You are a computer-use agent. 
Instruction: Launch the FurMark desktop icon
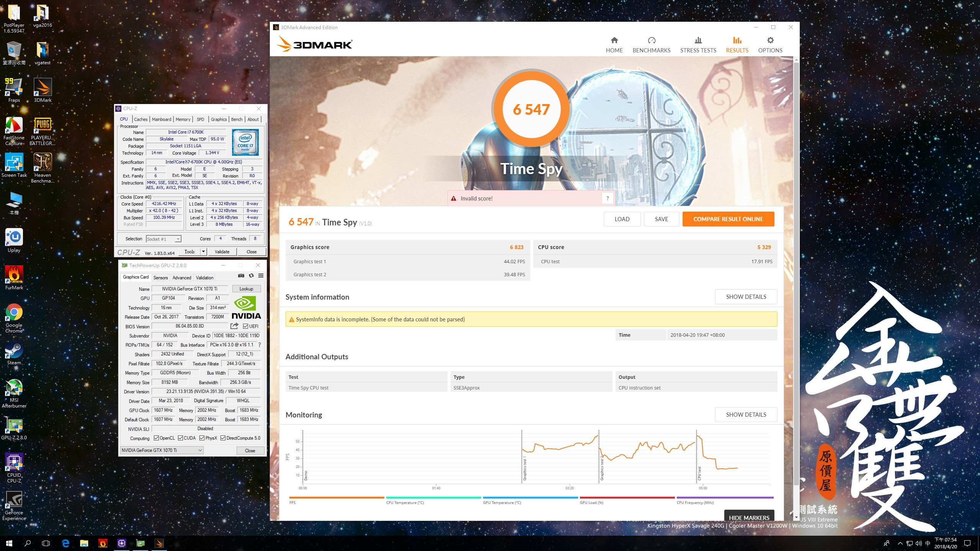tap(14, 278)
